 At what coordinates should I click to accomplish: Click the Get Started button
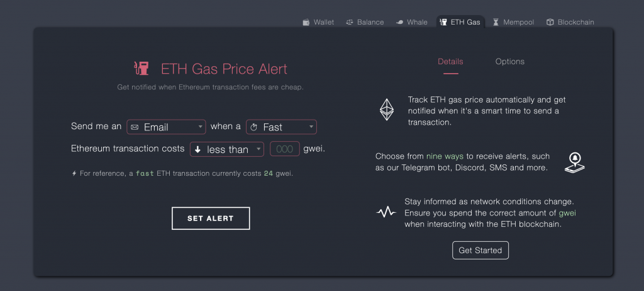[480, 250]
